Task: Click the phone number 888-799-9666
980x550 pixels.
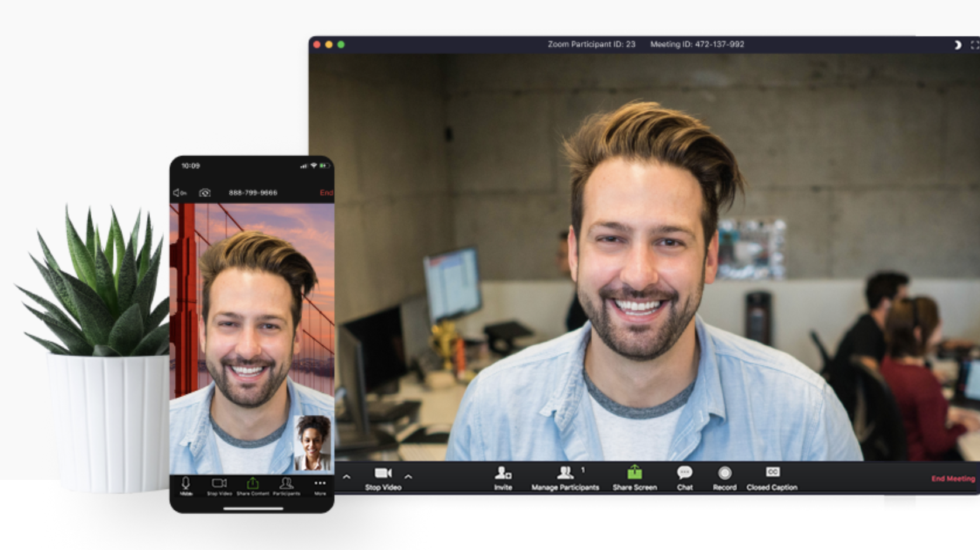Action: pyautogui.click(x=253, y=192)
